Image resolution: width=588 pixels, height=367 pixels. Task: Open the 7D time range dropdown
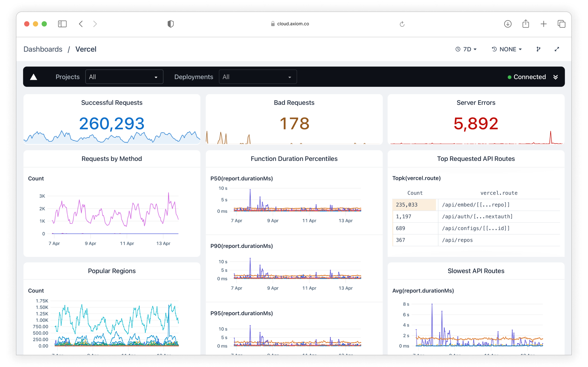click(466, 49)
